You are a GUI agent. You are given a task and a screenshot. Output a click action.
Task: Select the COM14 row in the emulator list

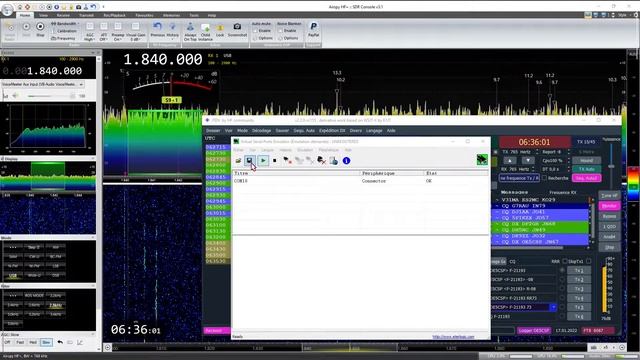click(x=360, y=181)
